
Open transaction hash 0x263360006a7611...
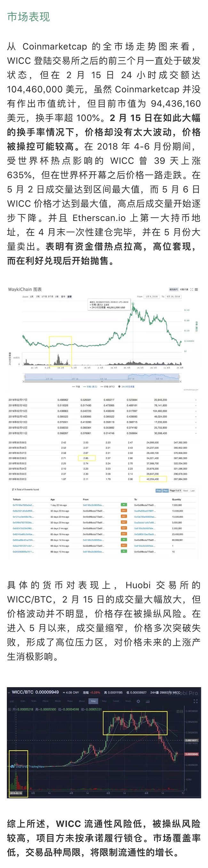point(23,552)
